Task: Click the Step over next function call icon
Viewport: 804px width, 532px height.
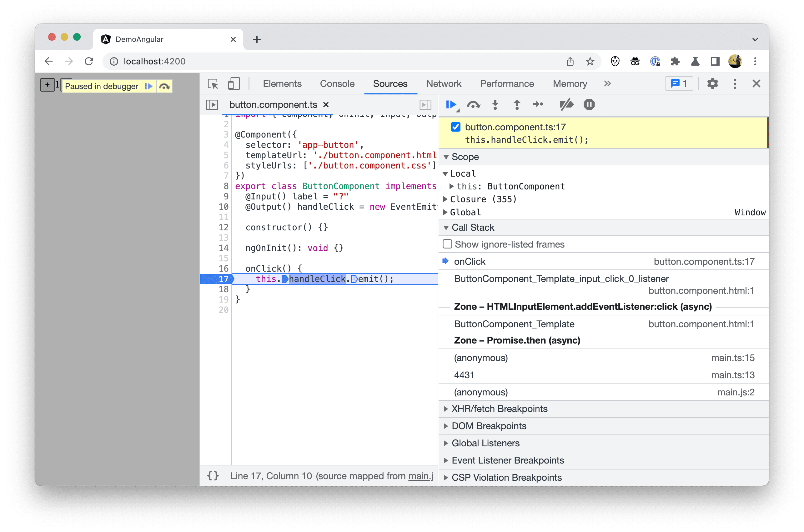Action: [x=474, y=104]
